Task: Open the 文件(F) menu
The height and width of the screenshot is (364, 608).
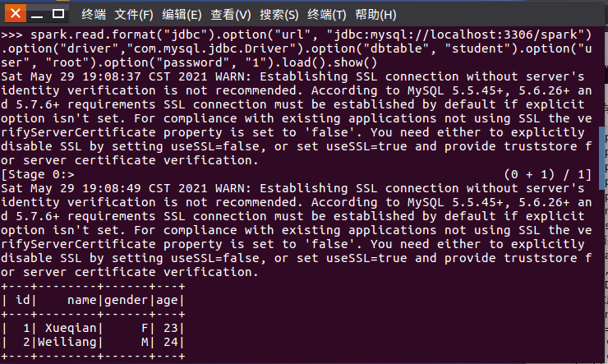Action: coord(134,15)
